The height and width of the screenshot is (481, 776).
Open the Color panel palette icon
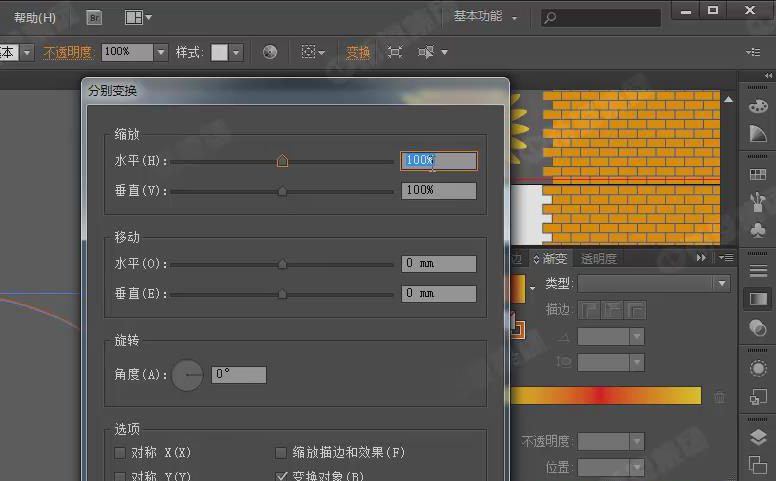click(x=758, y=107)
